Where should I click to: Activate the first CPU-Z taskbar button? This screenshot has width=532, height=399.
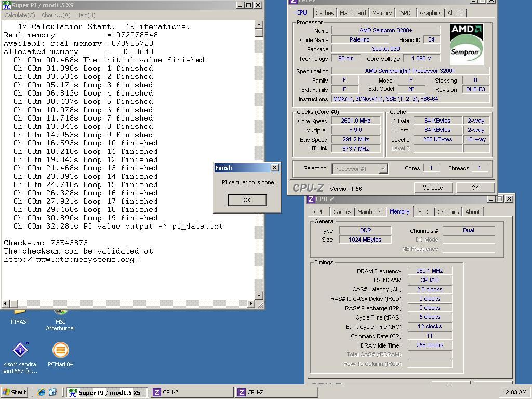[192, 393]
